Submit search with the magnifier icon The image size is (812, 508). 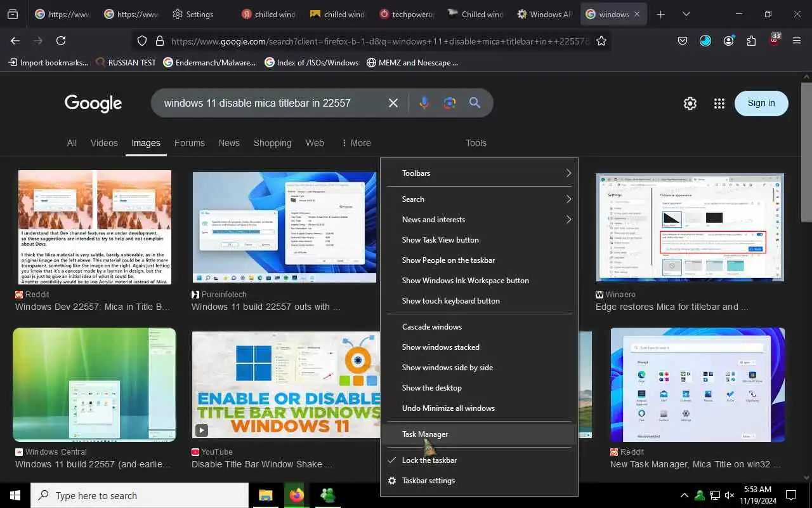click(x=475, y=103)
